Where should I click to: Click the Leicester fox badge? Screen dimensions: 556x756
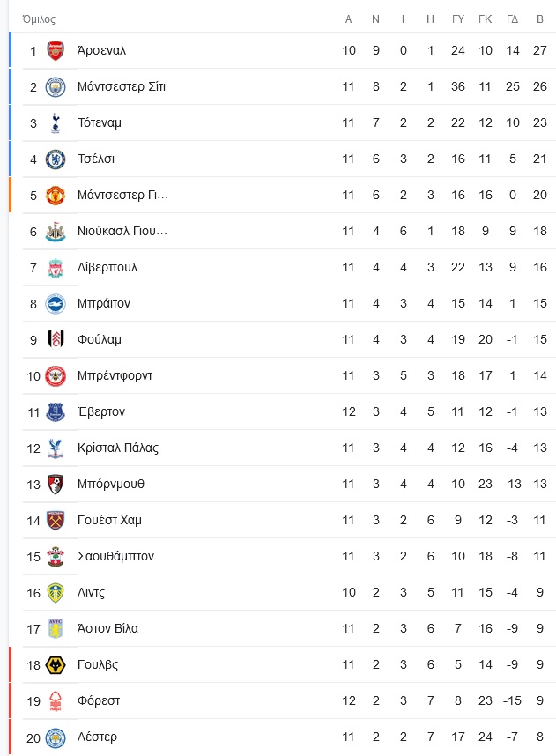56,737
